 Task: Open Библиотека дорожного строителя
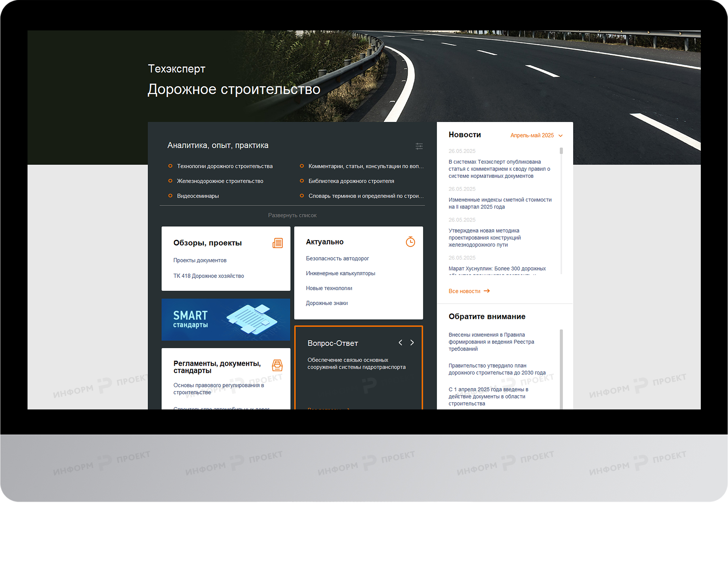coord(351,181)
